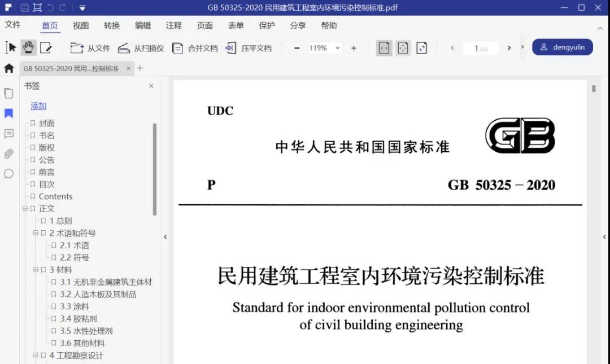Click the 添加 bookmark link
The image size is (610, 364).
click(38, 106)
